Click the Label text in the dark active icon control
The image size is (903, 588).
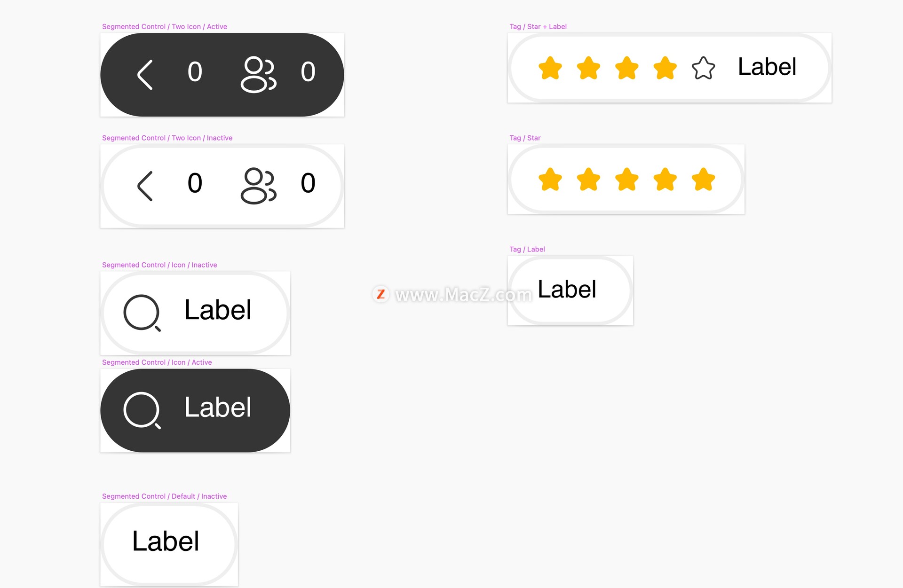[x=218, y=408]
